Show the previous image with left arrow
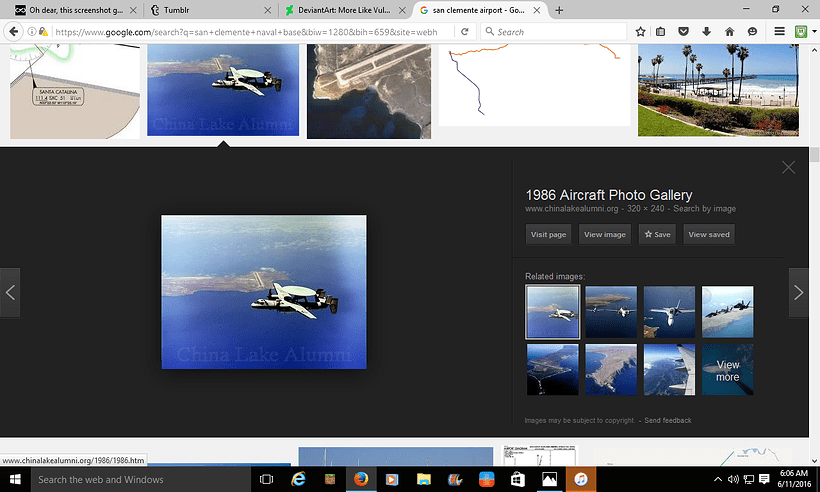 click(x=10, y=293)
